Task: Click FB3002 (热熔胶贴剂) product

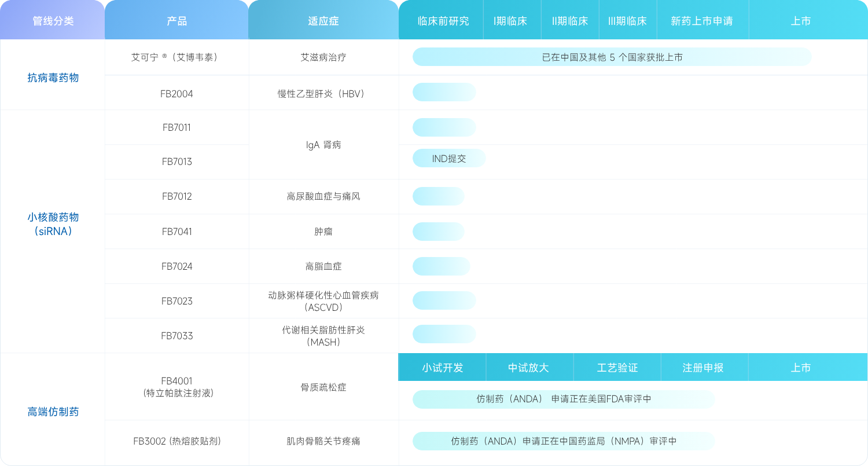Action: [176, 441]
